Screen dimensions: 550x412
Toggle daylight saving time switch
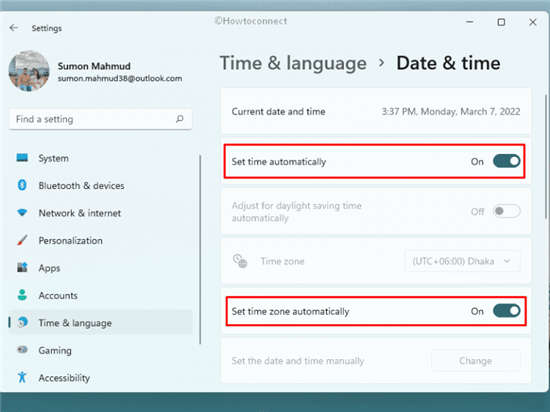point(507,211)
